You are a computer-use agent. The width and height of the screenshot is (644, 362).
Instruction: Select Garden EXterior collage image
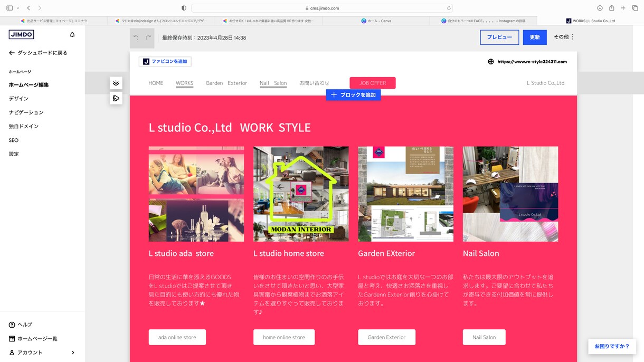(x=405, y=194)
